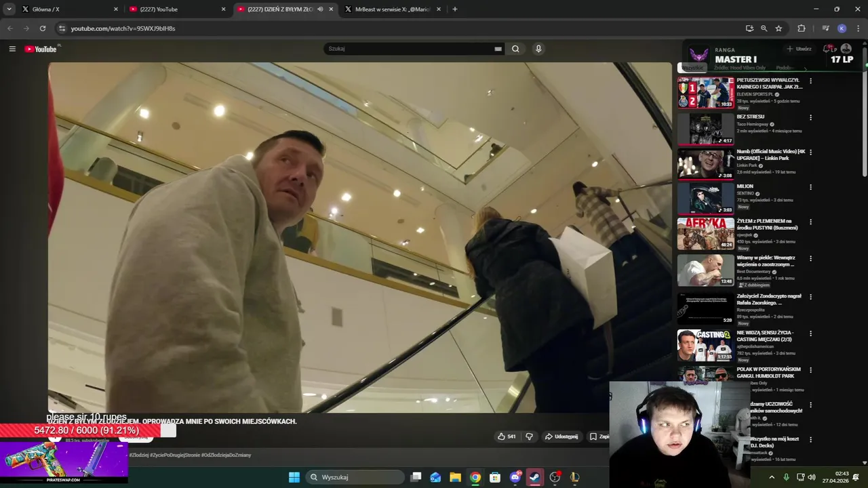The height and width of the screenshot is (488, 868).
Task: Open more options for NIE WIDZĄ SENSU video
Action: [x=810, y=334]
